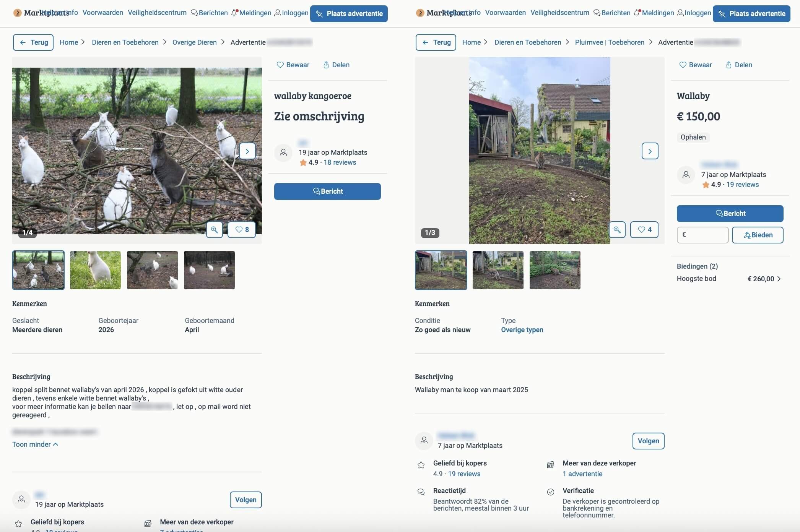Zoom into the wallaby kangoeroe main photo
Screen dimensions: 800x532
coord(215,230)
